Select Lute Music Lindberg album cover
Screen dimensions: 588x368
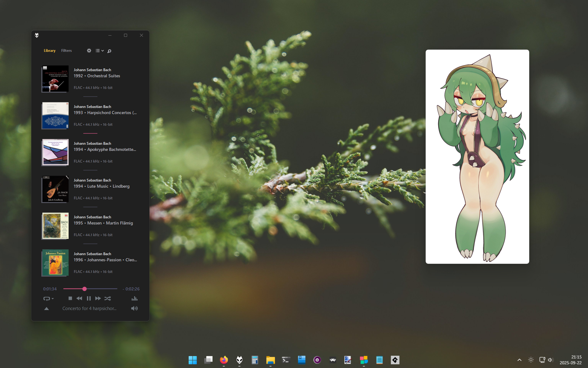pyautogui.click(x=55, y=189)
